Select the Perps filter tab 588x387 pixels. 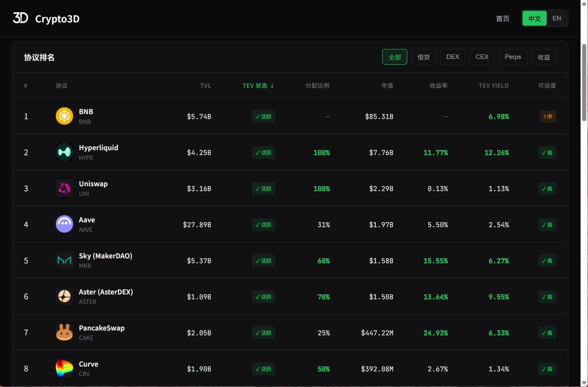[513, 57]
